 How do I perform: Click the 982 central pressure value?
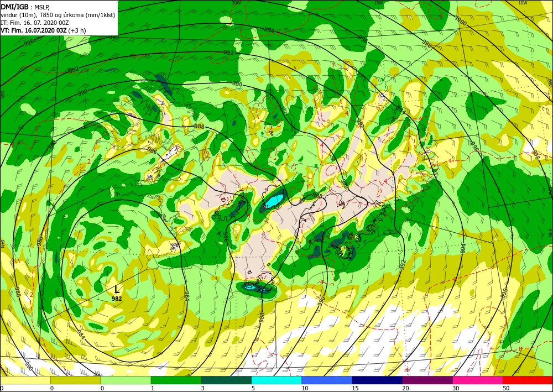coord(117,299)
